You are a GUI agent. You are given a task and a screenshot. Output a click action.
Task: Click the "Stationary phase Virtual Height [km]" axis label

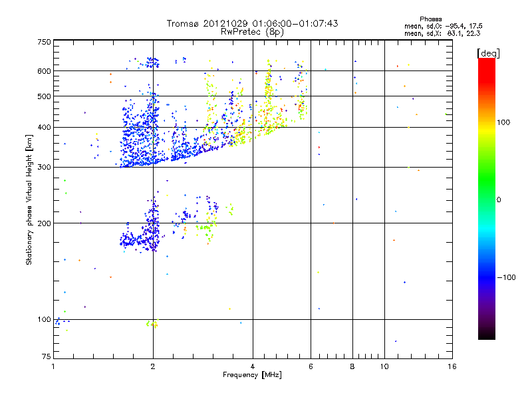[29, 199]
